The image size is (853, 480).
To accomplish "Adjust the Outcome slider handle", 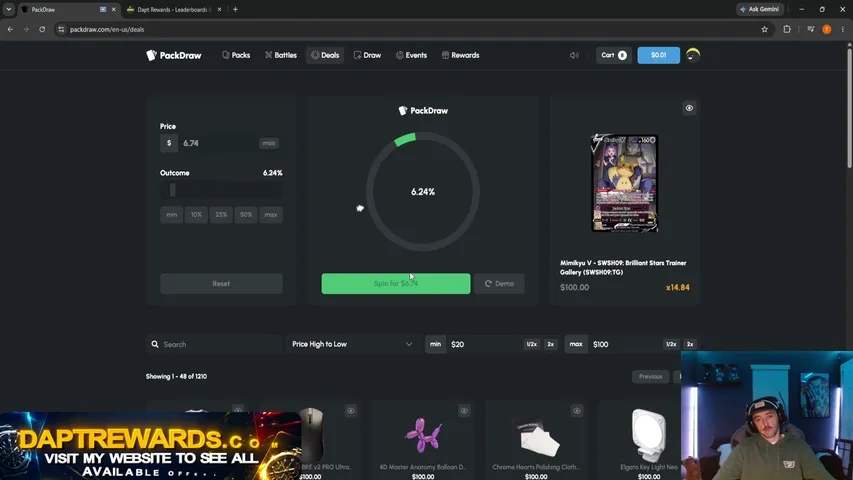I will coord(172,190).
